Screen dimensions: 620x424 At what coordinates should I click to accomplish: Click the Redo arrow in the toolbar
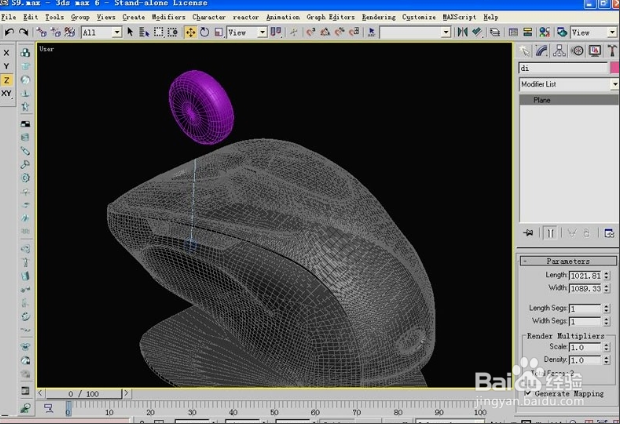click(24, 32)
